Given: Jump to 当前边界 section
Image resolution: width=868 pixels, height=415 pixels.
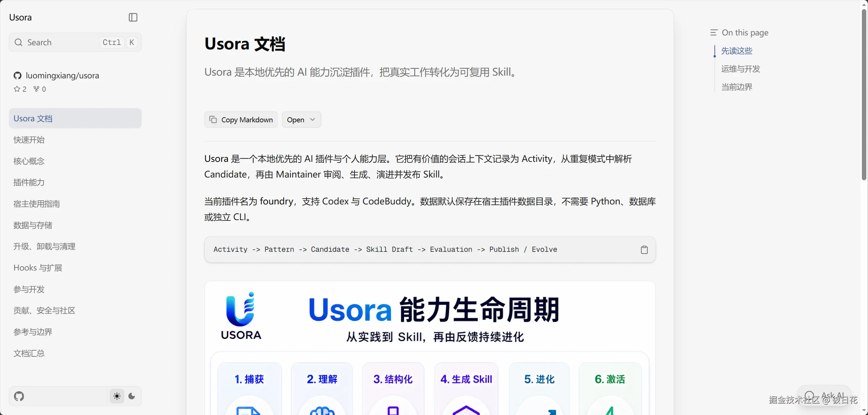Looking at the screenshot, I should pos(737,87).
